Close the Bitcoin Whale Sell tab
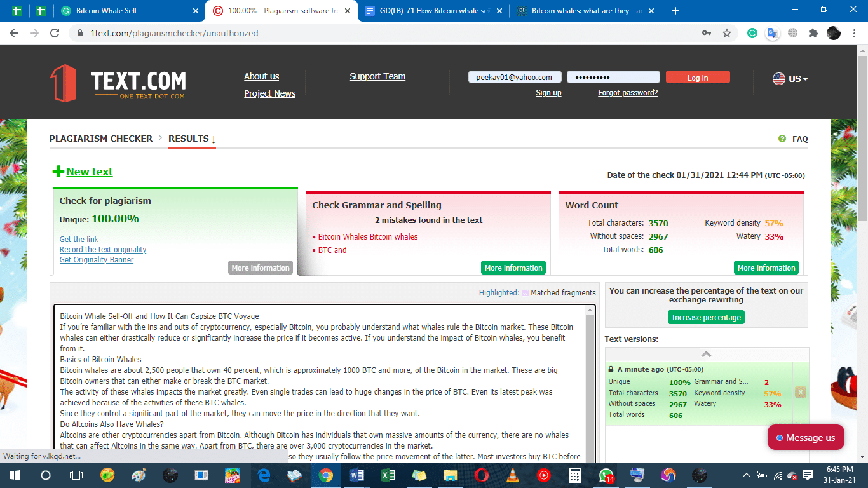This screenshot has width=868, height=488. pyautogui.click(x=194, y=11)
